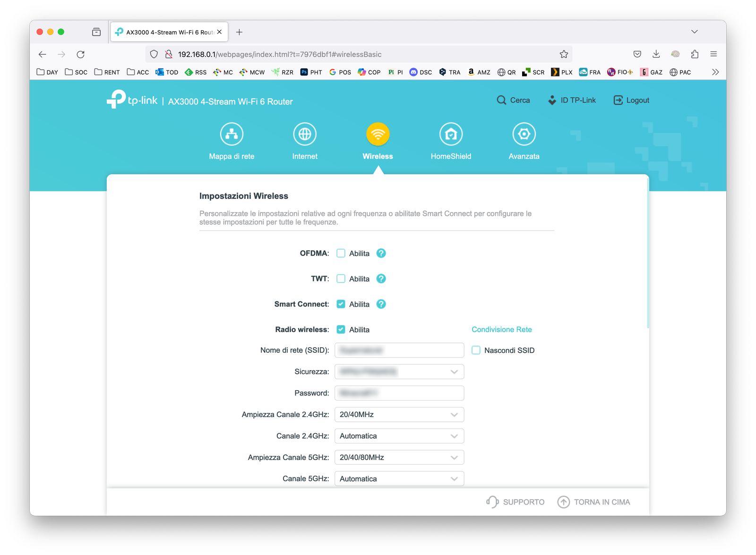
Task: Open the HomeShield icon
Action: tap(451, 134)
